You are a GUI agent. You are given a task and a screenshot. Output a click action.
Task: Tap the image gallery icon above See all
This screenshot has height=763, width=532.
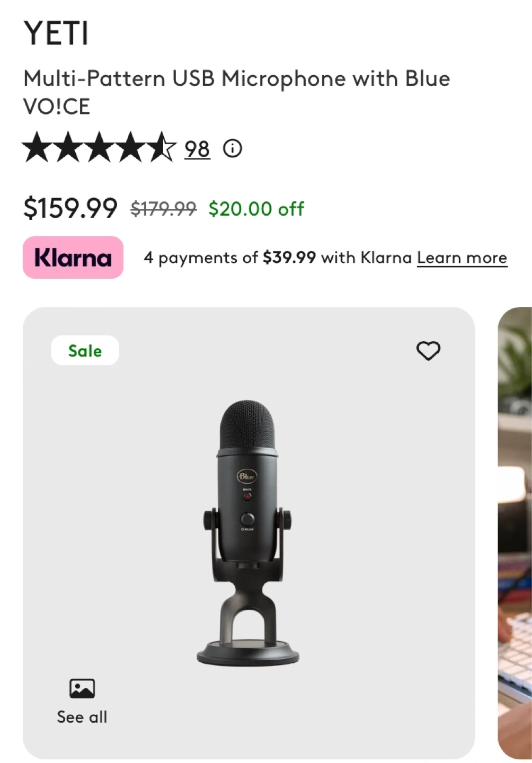82,688
